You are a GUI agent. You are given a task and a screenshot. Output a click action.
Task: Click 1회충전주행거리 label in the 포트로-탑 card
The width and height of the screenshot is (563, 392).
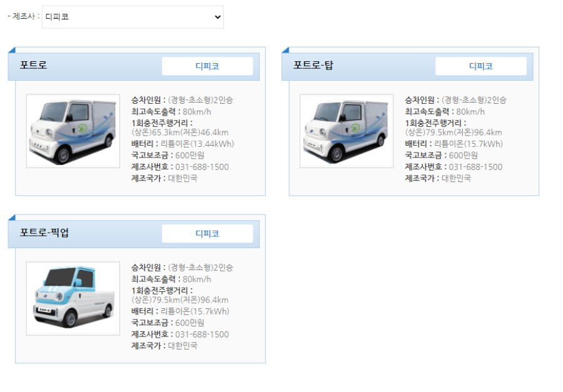pyautogui.click(x=435, y=123)
